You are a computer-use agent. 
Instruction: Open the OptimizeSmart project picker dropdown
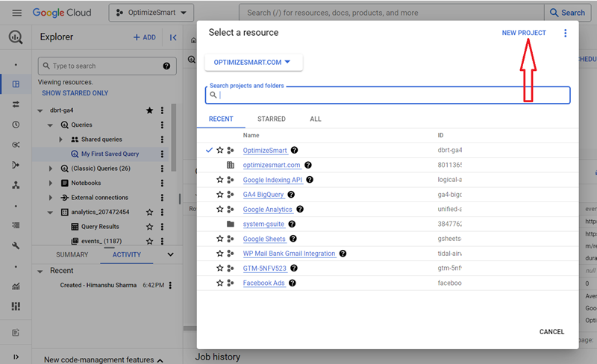click(151, 13)
